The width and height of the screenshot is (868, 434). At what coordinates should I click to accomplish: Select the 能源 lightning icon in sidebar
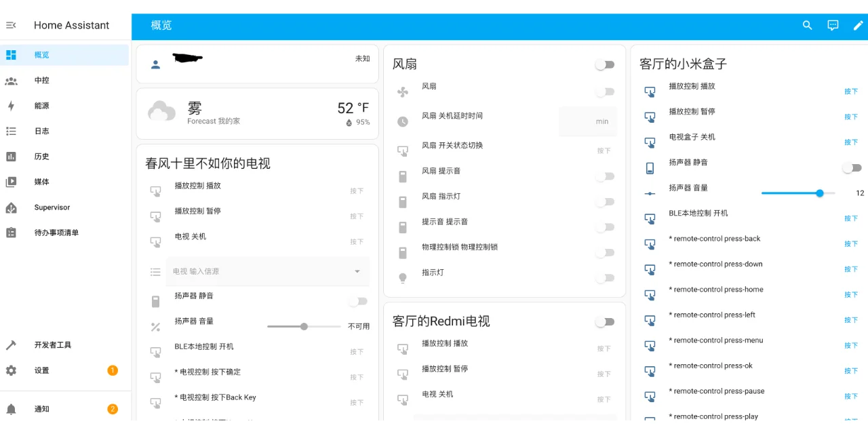[10, 106]
